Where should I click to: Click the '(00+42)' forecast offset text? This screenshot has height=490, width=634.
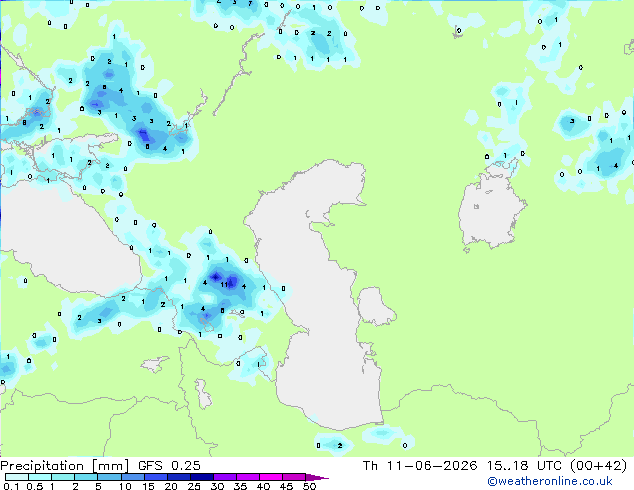click(x=598, y=466)
